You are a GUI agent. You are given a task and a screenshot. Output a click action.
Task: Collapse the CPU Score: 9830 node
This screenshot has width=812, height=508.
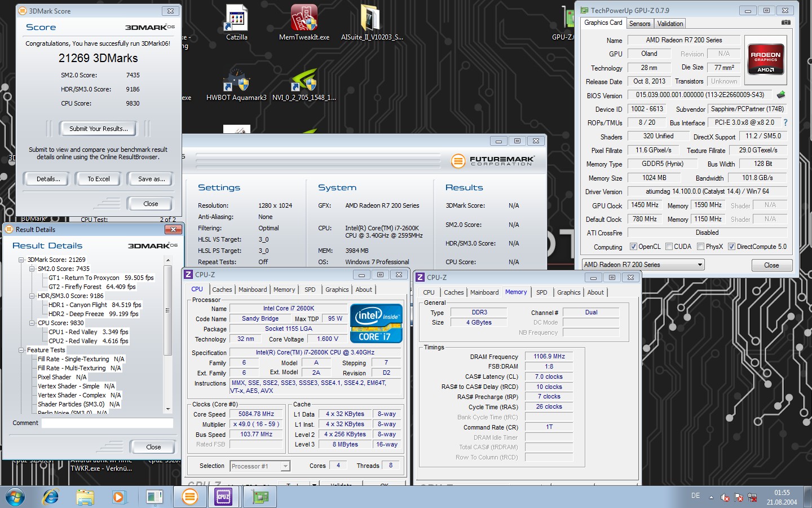pyautogui.click(x=32, y=323)
